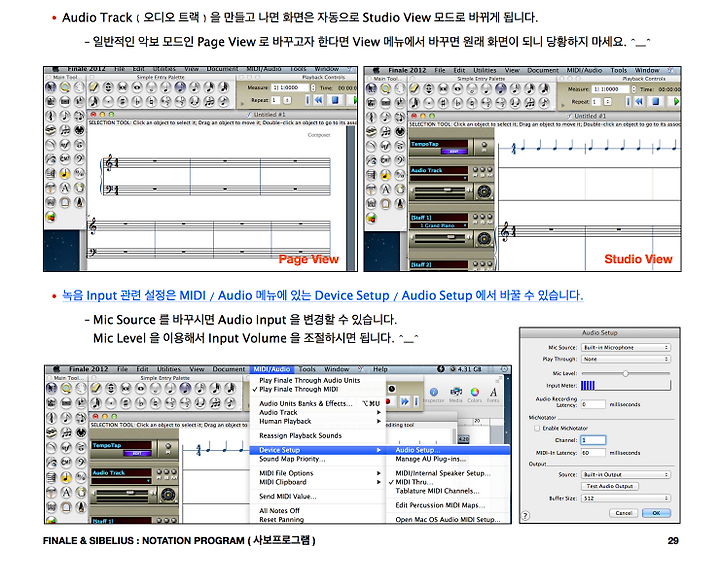Toggle the checked MIDI Thru... submenu item

click(413, 482)
